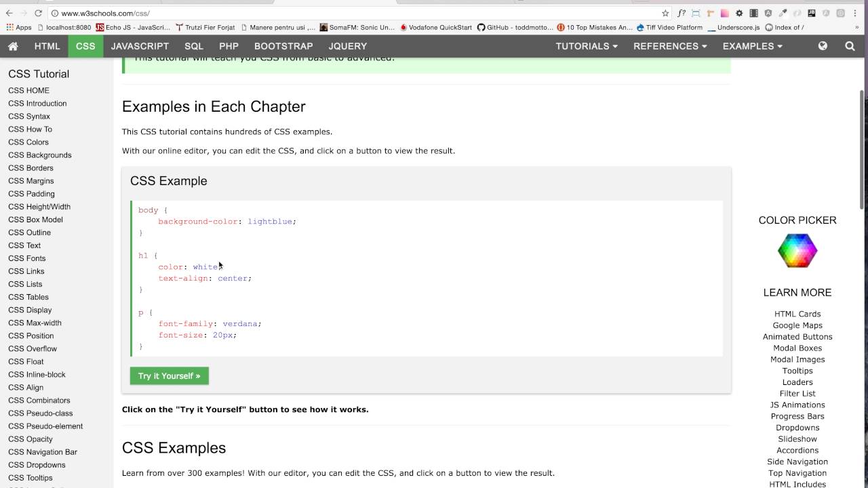Open Chrome's three-dot menu
Image resolution: width=868 pixels, height=488 pixels.
click(x=856, y=13)
